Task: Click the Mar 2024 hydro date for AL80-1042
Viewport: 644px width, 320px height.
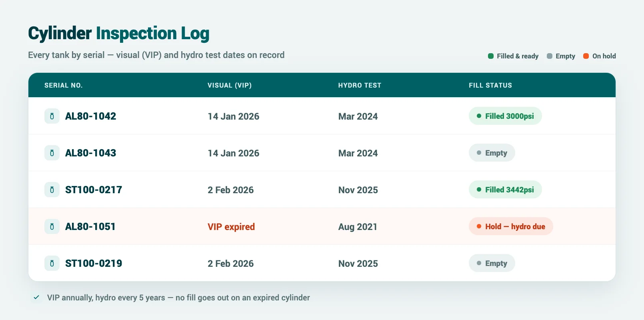Action: coord(358,116)
